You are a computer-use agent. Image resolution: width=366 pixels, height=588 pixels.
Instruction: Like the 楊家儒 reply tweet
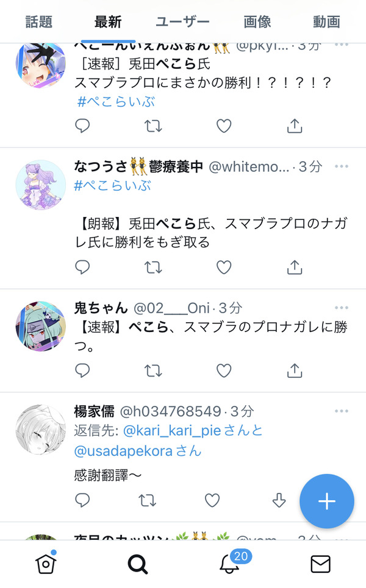[212, 500]
